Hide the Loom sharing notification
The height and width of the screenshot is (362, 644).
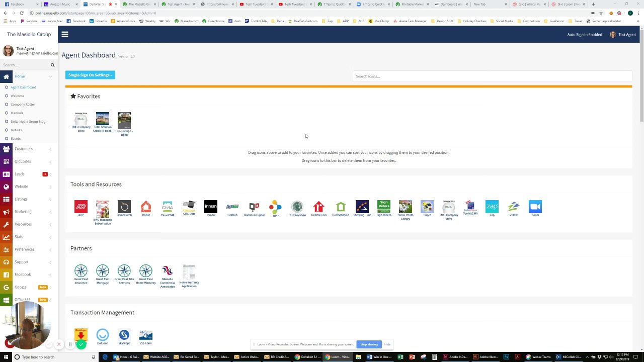(387, 344)
